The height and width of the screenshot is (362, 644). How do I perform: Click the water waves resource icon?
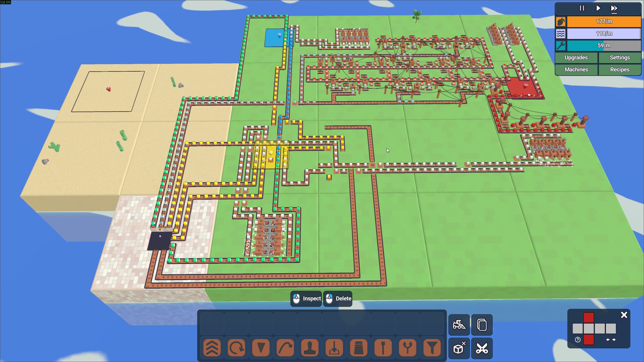click(561, 34)
